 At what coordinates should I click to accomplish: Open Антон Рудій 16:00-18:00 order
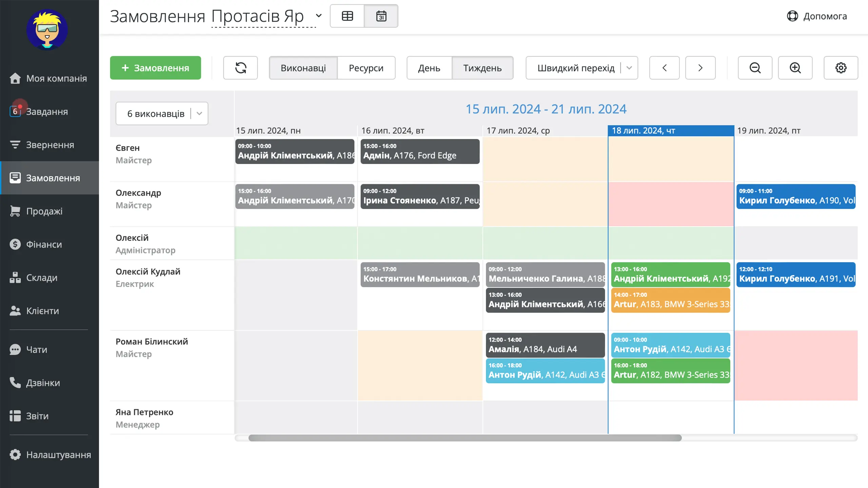coord(545,370)
